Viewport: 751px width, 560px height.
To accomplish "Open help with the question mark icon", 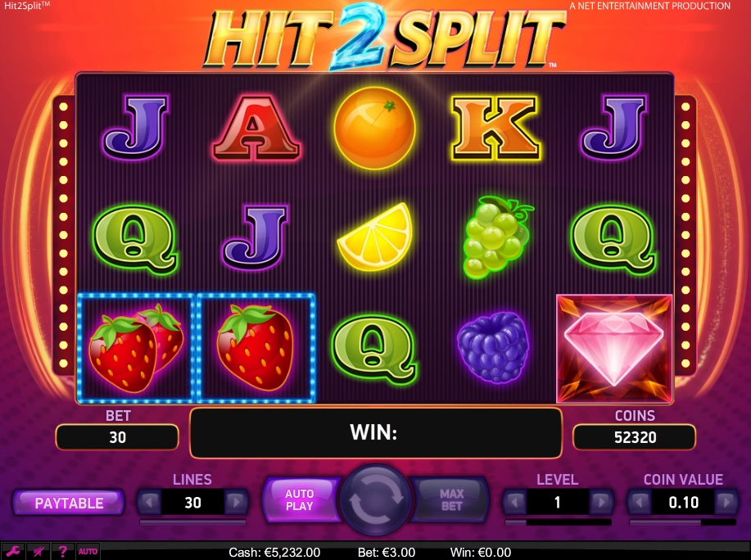I will tap(63, 551).
